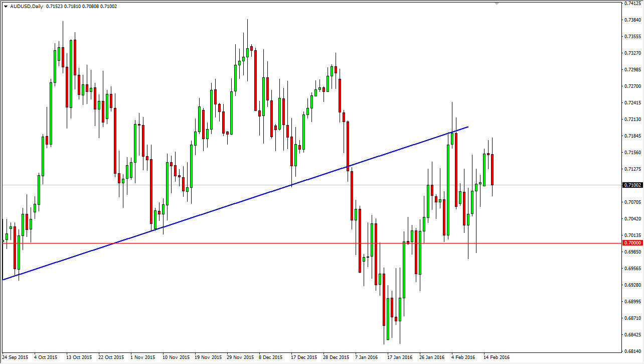Click the 0.71275 price scale value
The height and width of the screenshot is (364, 644).
pos(632,168)
